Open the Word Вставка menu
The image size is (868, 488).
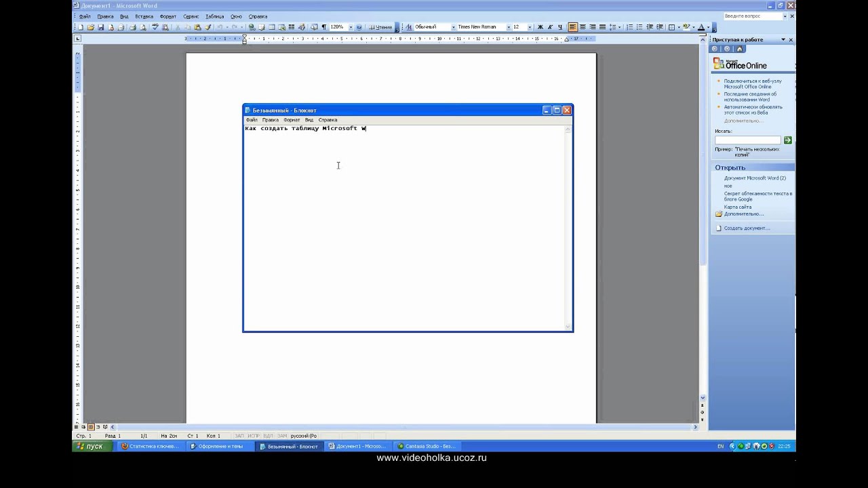144,16
